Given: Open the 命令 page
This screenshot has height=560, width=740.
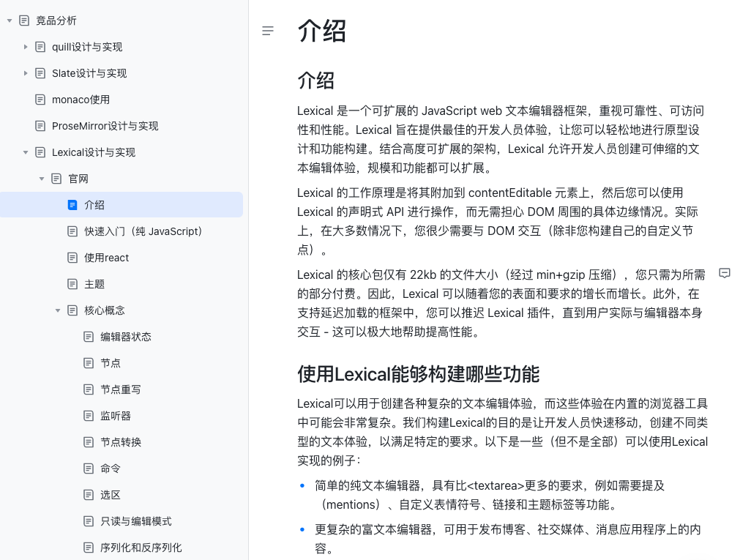Looking at the screenshot, I should point(111,468).
